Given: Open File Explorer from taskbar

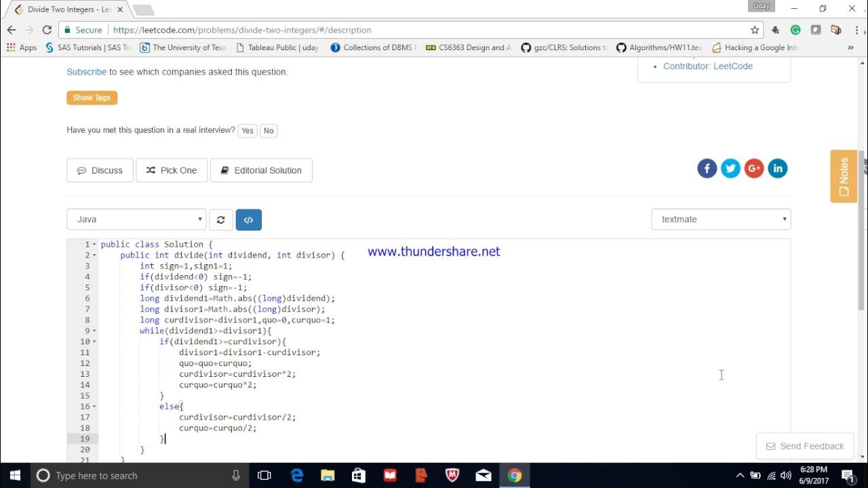Looking at the screenshot, I should coord(328,475).
